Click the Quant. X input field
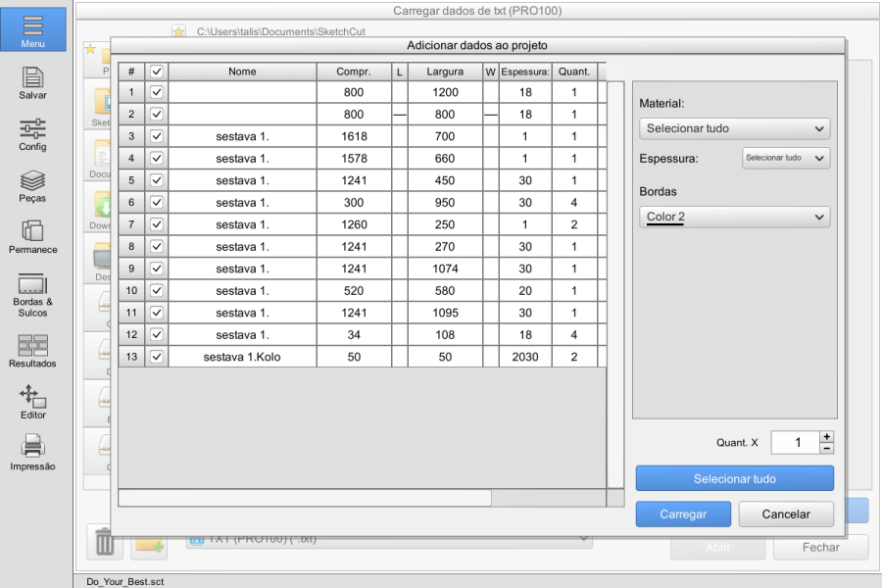 pos(796,442)
